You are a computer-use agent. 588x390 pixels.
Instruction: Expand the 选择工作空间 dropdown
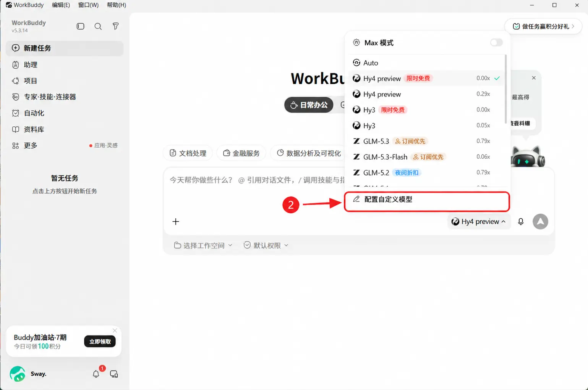203,245
